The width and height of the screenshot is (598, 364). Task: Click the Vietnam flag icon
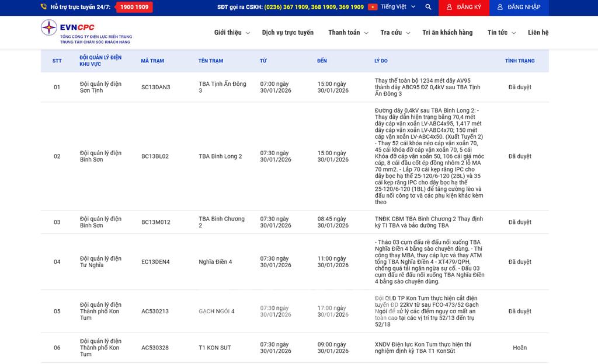pyautogui.click(x=372, y=7)
